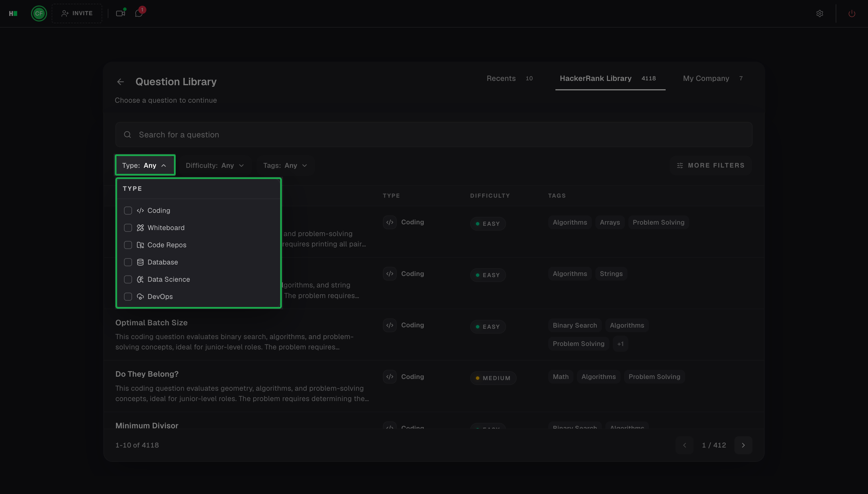This screenshot has height=494, width=868.
Task: Click the "1-10 of 4118" results count
Action: (137, 445)
